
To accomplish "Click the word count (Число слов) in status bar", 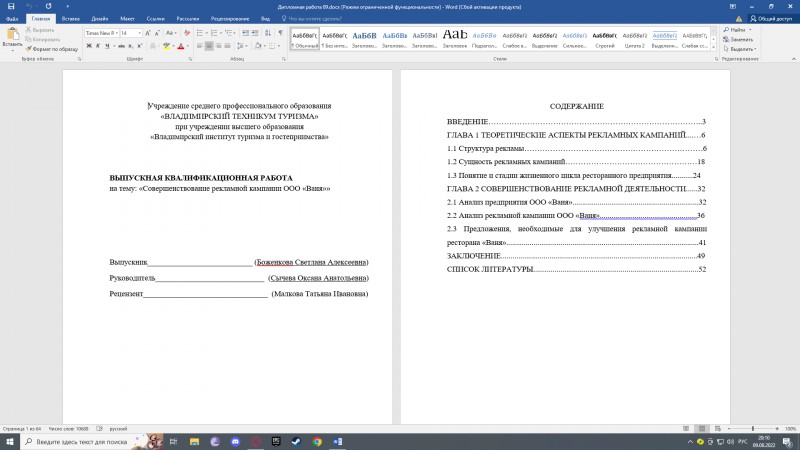I will pos(68,429).
